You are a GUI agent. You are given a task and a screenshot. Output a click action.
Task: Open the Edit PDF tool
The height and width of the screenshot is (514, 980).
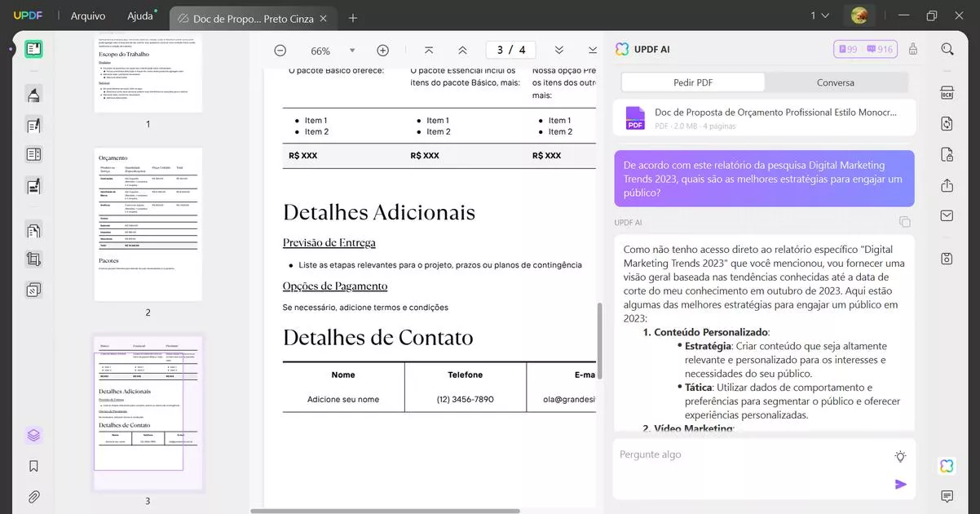[x=33, y=124]
